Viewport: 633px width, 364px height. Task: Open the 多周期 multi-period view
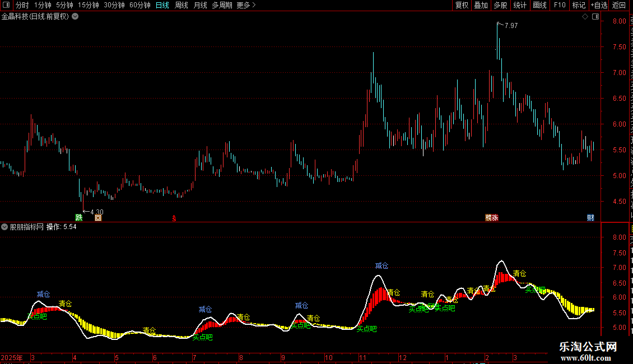[x=222, y=5]
